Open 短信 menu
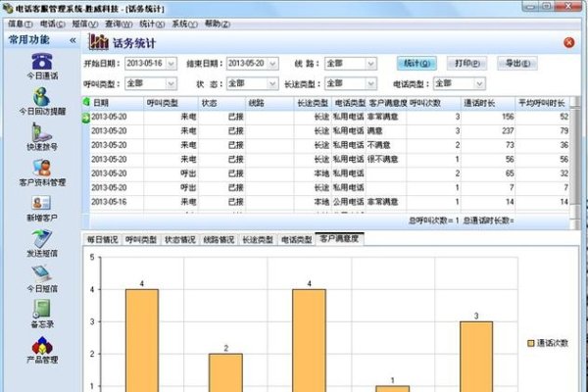 coord(84,24)
